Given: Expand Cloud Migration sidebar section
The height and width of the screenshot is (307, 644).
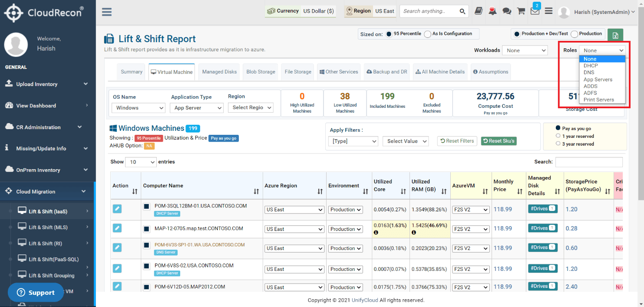Looking at the screenshot, I should [47, 191].
